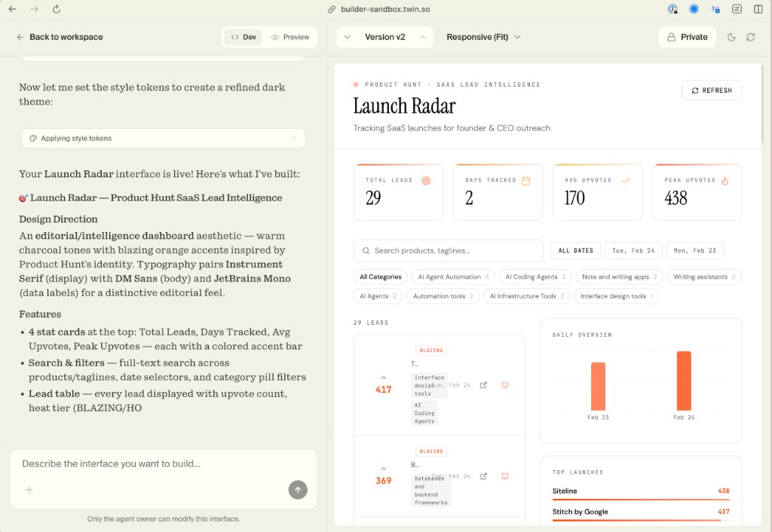Go back using the browser back arrow
This screenshot has width=772, height=532.
[13, 9]
